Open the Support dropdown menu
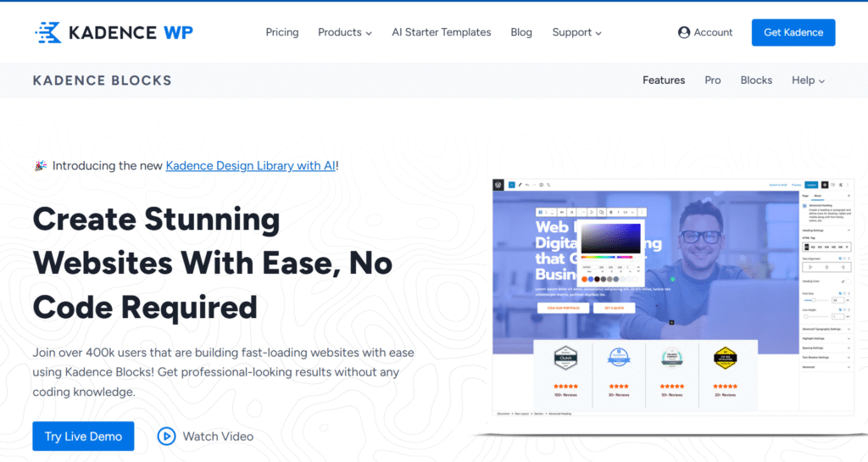The image size is (868, 462). click(576, 32)
